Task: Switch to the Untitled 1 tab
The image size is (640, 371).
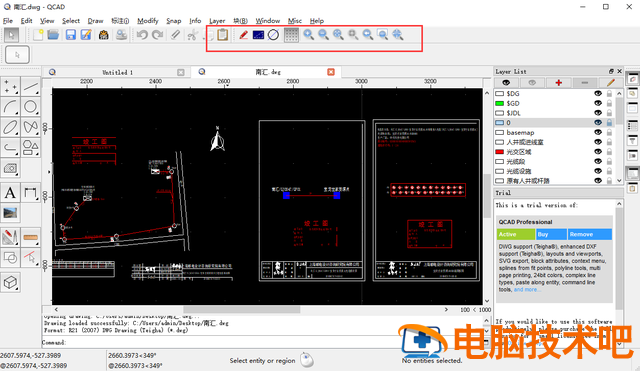Action: [x=118, y=72]
